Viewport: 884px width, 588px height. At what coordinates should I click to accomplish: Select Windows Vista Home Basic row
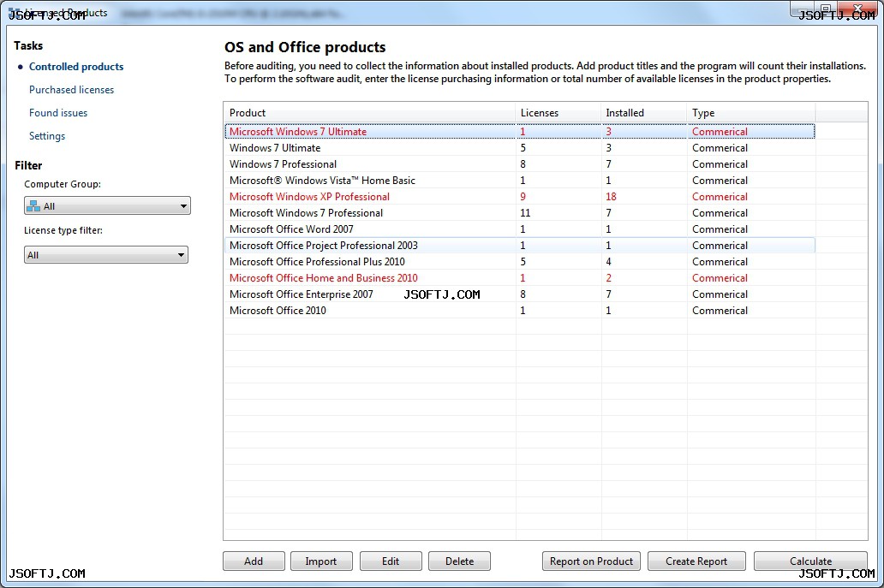(520, 181)
